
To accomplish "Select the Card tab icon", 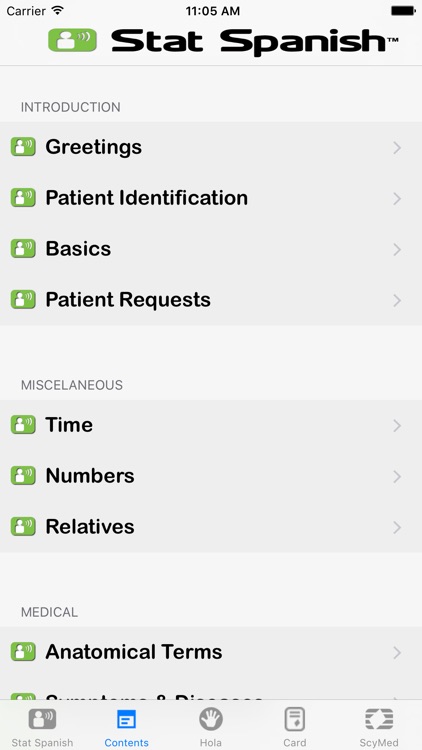I will (295, 719).
